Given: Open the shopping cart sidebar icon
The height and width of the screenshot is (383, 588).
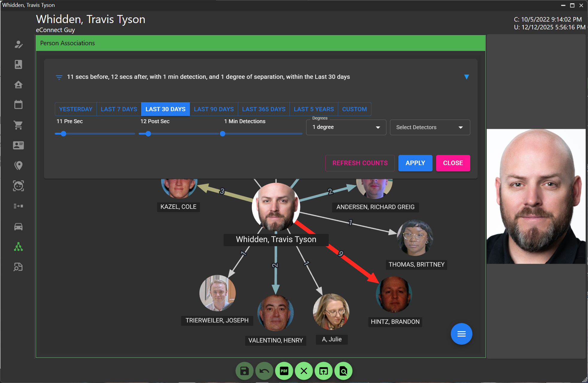Looking at the screenshot, I should click(x=18, y=125).
